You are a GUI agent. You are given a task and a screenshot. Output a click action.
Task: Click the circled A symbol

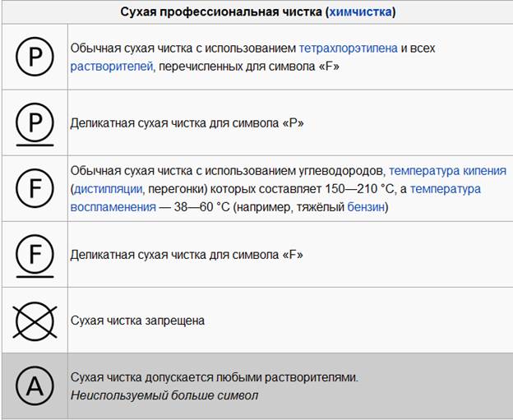pyautogui.click(x=35, y=386)
